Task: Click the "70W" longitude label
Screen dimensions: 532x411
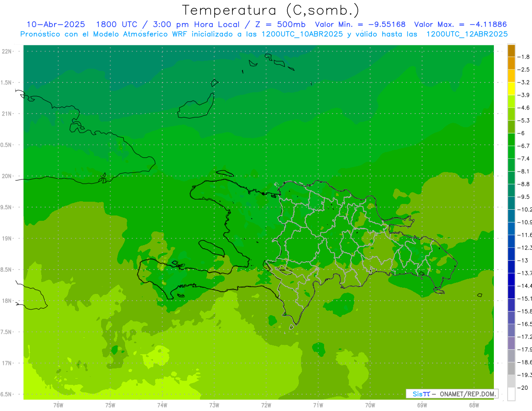Action: click(x=370, y=405)
